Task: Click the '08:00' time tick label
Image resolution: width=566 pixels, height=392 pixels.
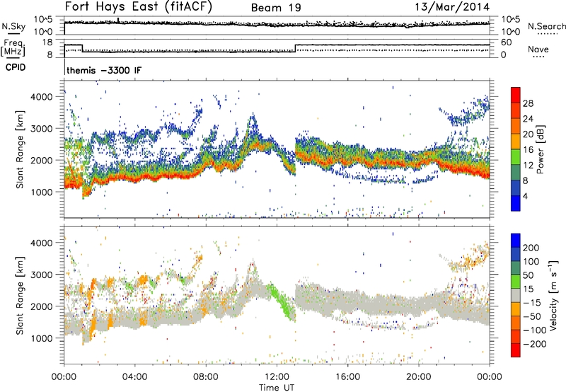Action: pyautogui.click(x=205, y=377)
